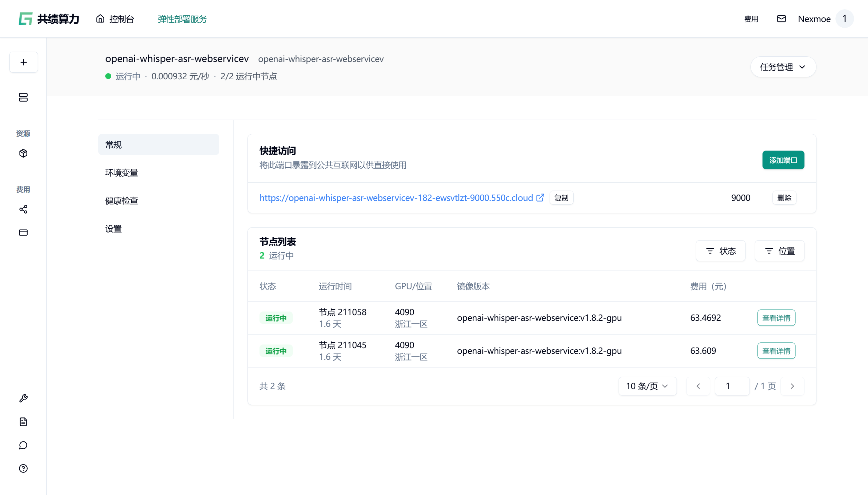Expand the 任务管理 dropdown

(x=783, y=67)
